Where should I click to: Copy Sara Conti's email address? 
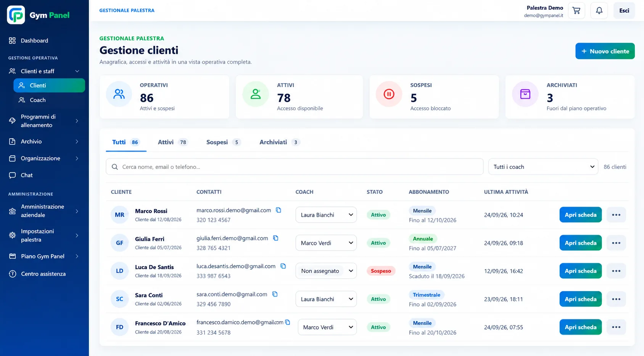275,294
